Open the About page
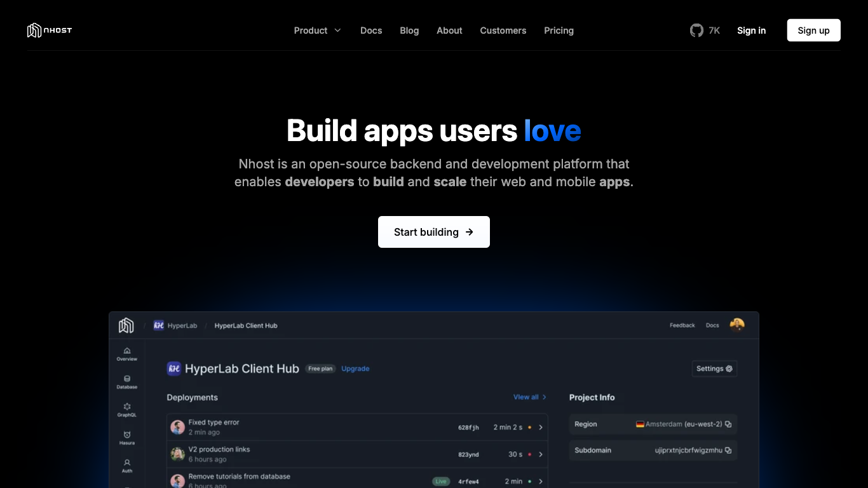This screenshot has height=488, width=868. 449,30
